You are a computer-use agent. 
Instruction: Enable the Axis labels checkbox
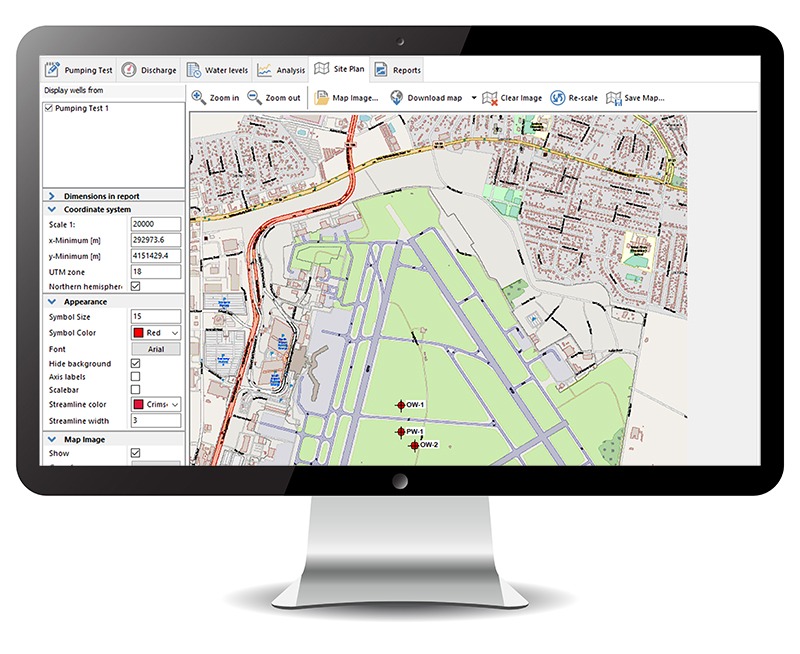[x=136, y=377]
